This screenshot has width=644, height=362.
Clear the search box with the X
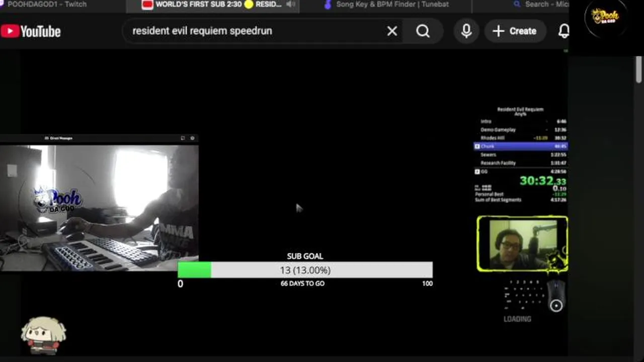(x=392, y=31)
